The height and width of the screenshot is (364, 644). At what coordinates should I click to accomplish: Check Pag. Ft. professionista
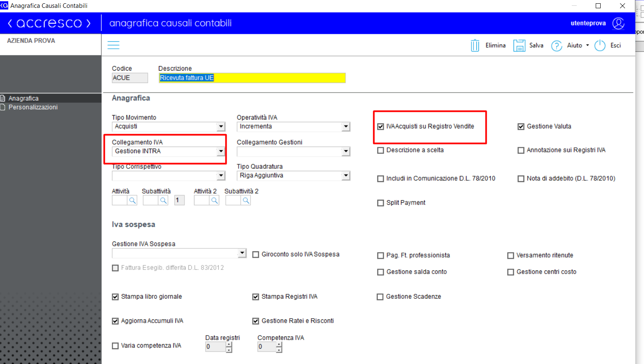tap(381, 255)
